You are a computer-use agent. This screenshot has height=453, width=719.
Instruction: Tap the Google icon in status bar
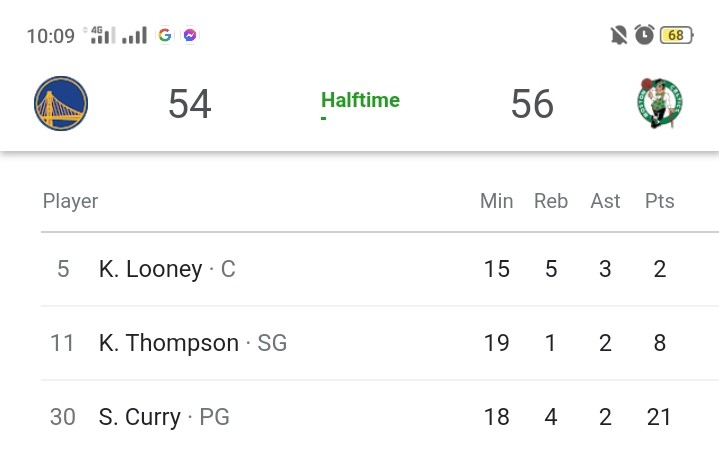[x=165, y=35]
